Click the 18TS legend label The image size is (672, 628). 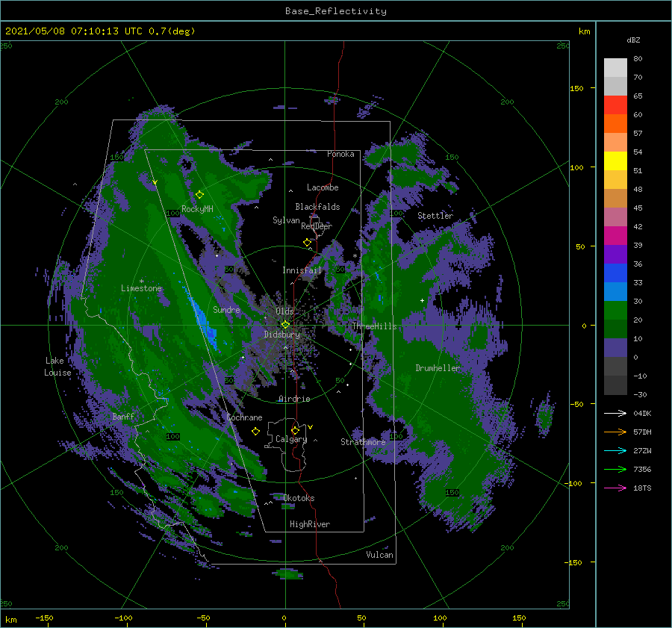point(642,488)
